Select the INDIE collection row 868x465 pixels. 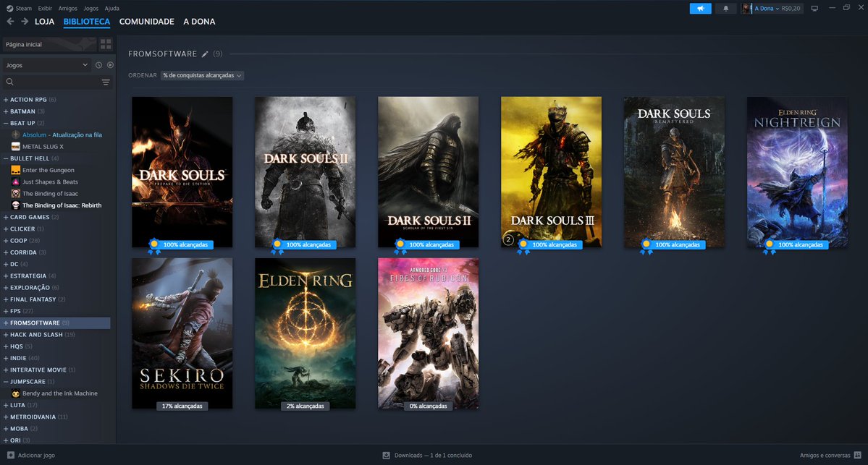[55, 358]
